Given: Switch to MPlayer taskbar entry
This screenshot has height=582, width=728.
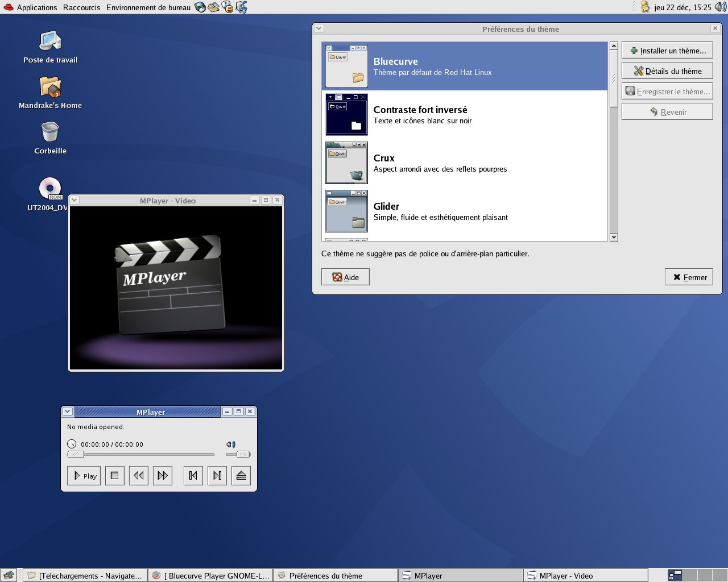Looking at the screenshot, I should click(461, 575).
